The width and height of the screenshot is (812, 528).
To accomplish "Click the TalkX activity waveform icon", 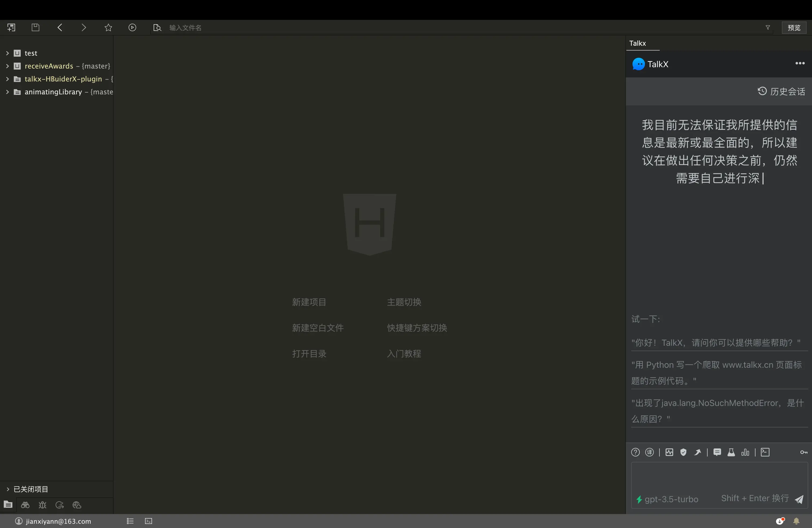I will tap(669, 452).
